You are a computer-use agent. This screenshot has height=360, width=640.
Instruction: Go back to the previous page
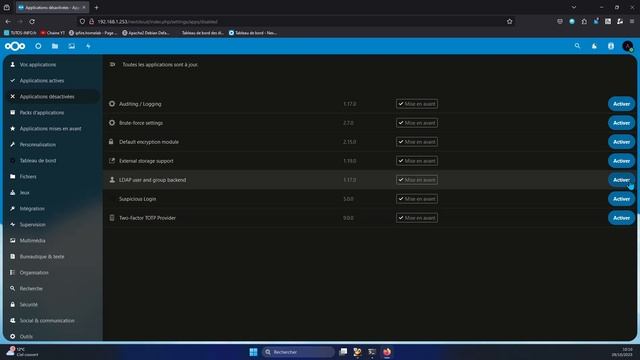8,21
